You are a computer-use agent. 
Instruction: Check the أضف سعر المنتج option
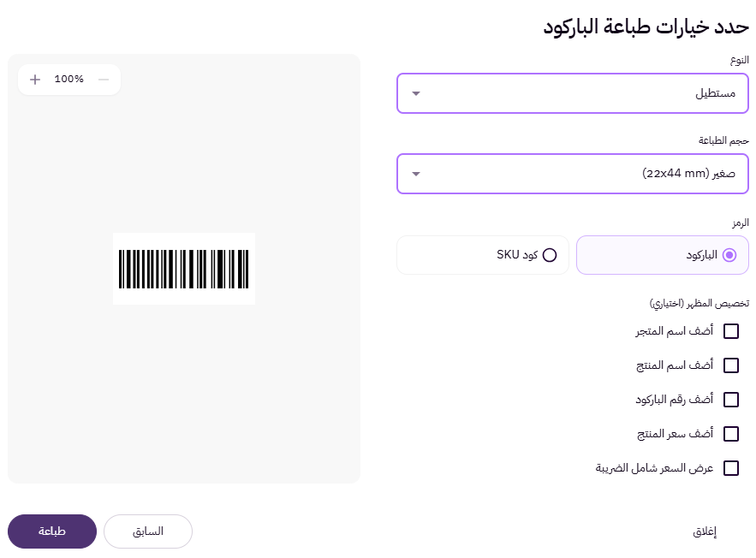(731, 434)
